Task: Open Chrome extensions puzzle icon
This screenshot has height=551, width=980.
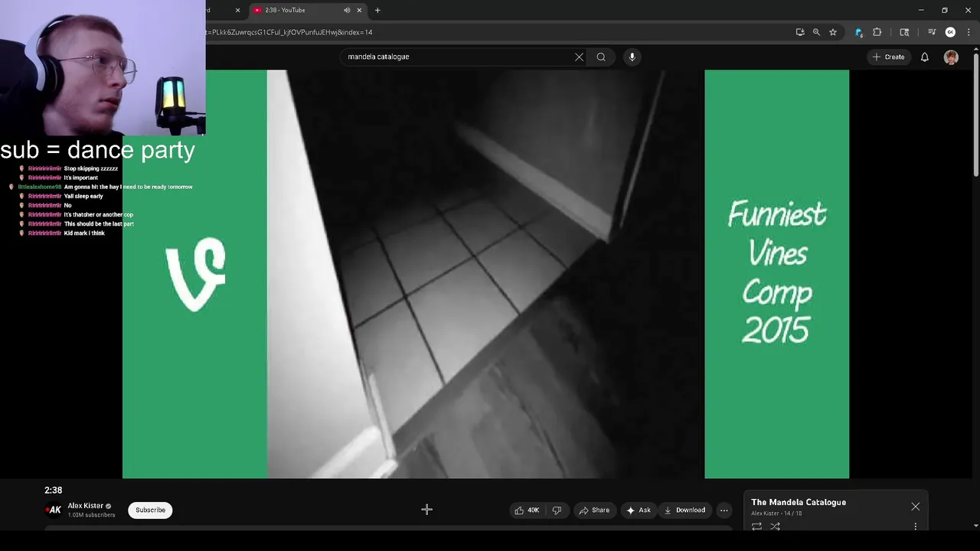Action: (877, 32)
